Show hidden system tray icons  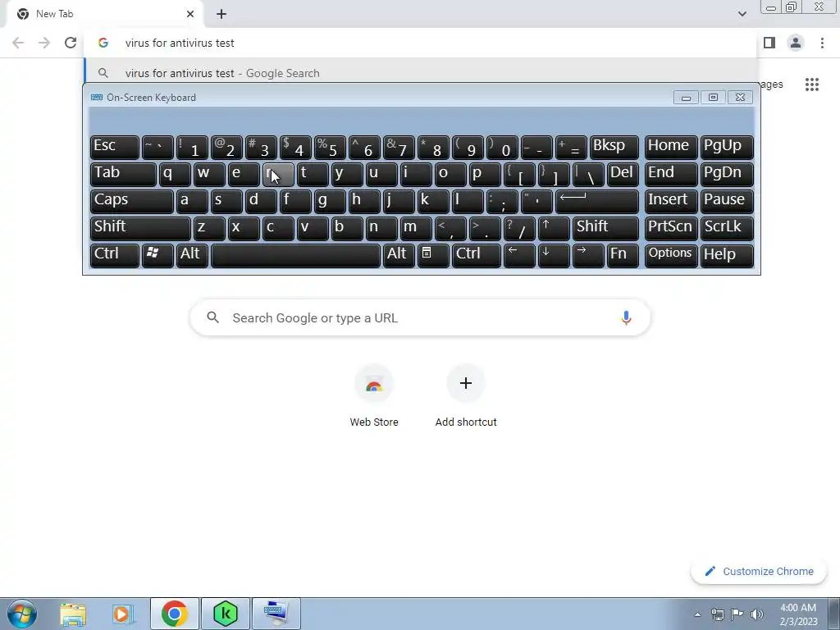(697, 614)
